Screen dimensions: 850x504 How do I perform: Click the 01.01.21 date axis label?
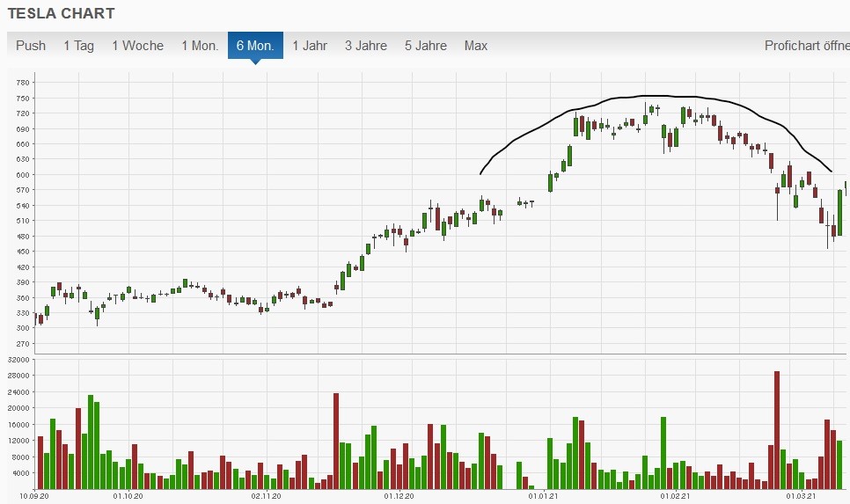(x=544, y=496)
